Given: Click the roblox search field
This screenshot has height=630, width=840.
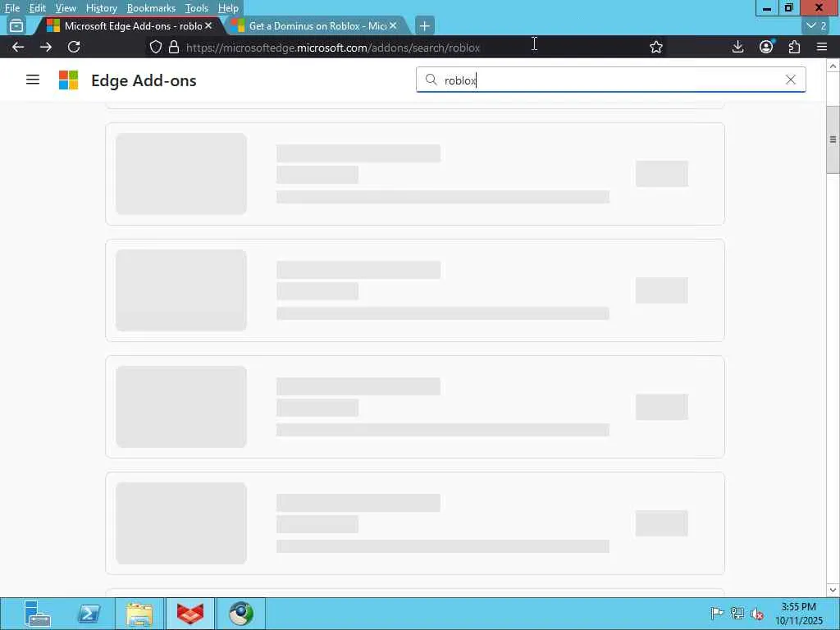Looking at the screenshot, I should click(610, 80).
